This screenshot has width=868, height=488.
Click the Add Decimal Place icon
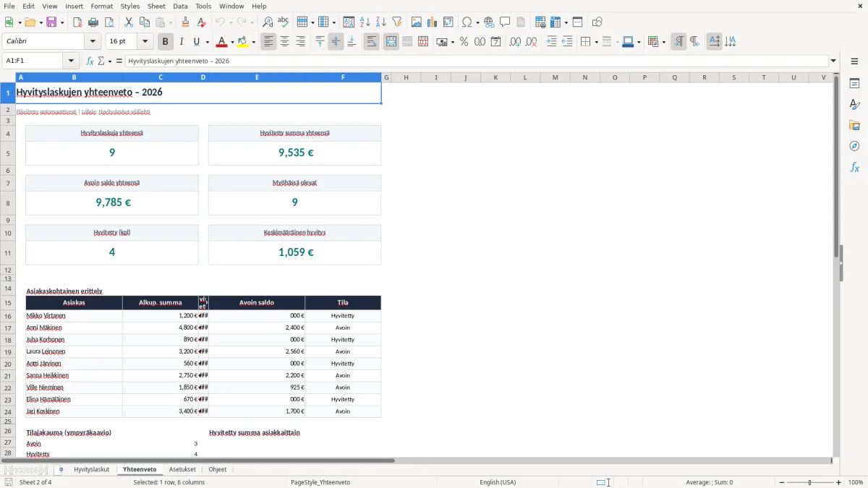tap(515, 42)
